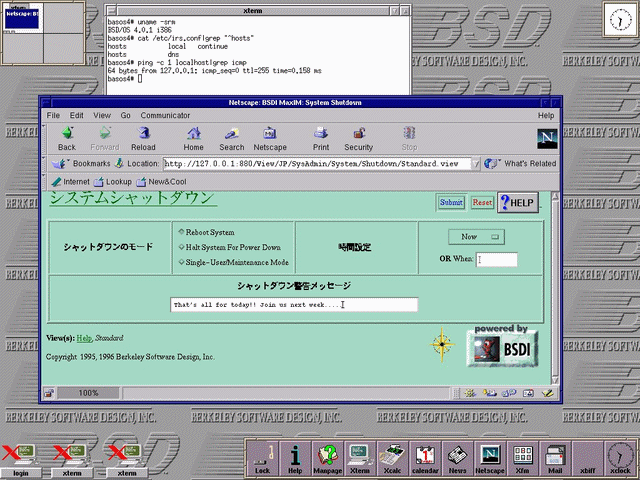Click the What's Related icon

click(x=491, y=164)
